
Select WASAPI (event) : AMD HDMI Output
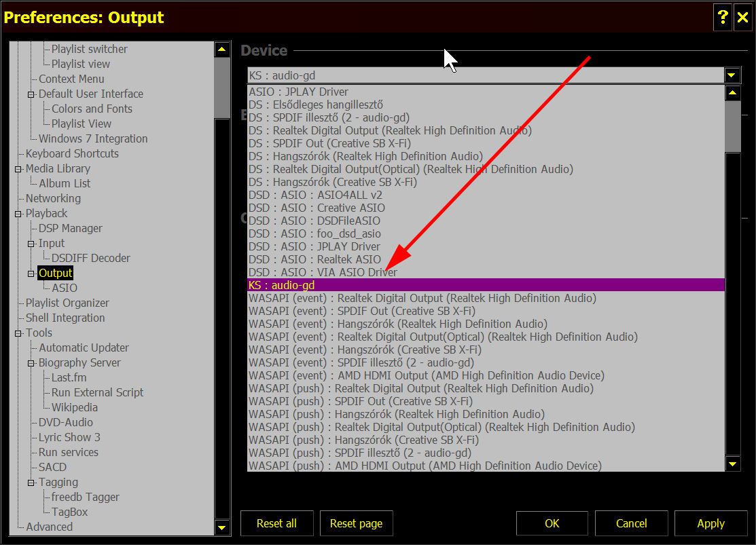486,376
